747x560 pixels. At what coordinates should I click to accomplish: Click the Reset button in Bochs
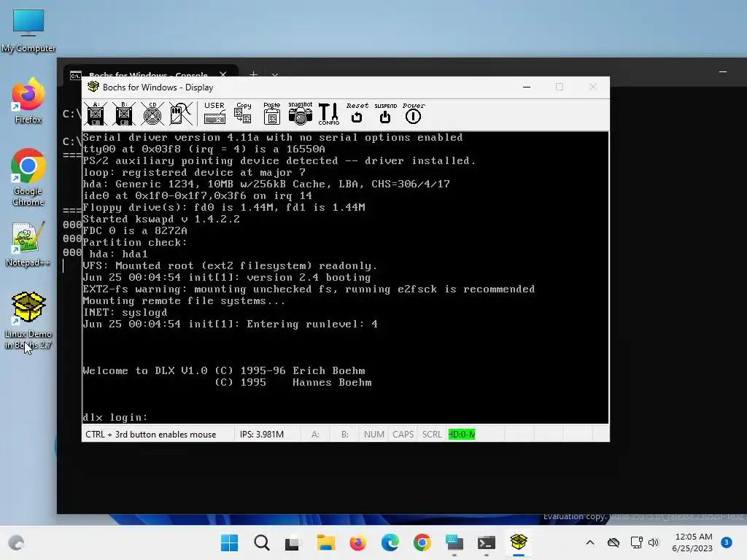click(x=357, y=114)
